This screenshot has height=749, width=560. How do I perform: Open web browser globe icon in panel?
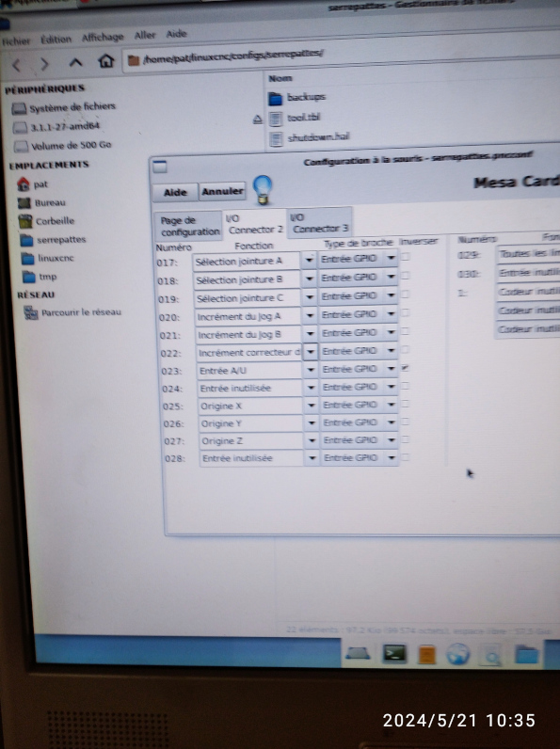[457, 654]
